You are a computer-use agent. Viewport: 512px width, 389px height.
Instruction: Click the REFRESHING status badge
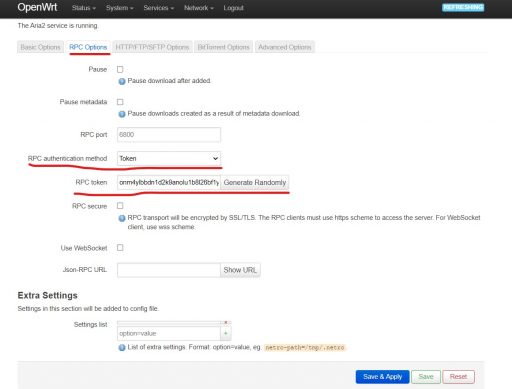click(x=463, y=7)
